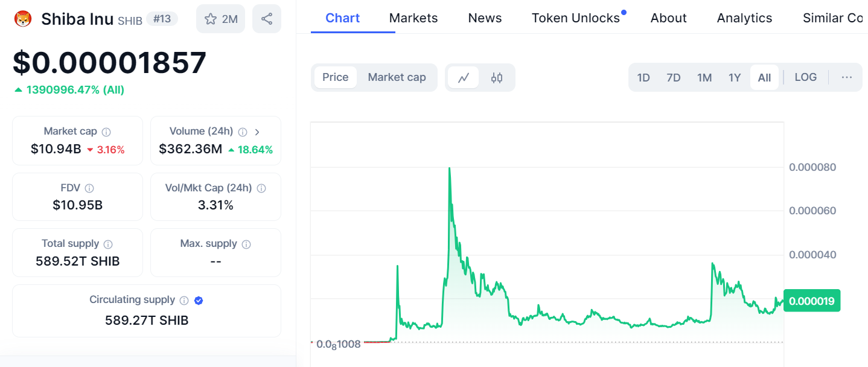Open Volume (24h) info icon
This screenshot has height=367, width=868.
click(243, 132)
